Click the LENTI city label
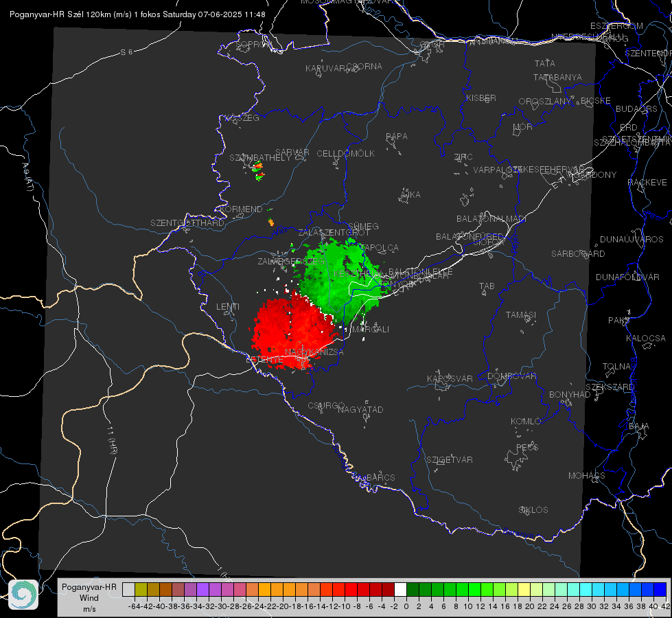Image resolution: width=672 pixels, height=618 pixels. 228,307
